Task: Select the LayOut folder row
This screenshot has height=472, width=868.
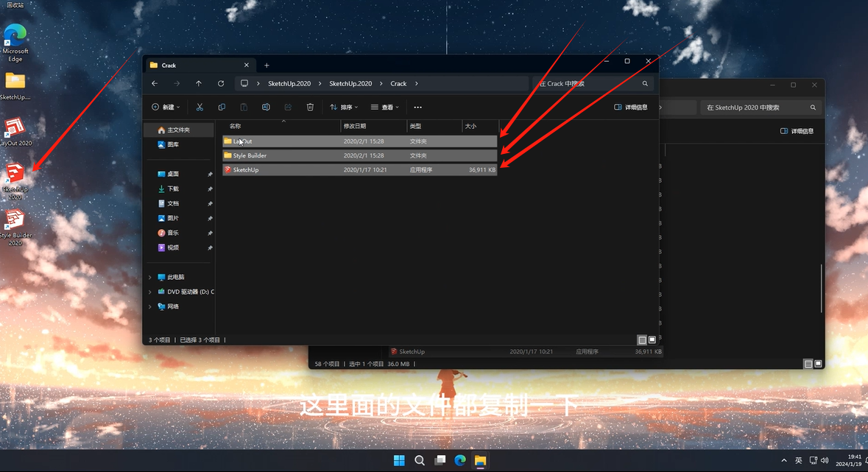Action: click(x=360, y=141)
